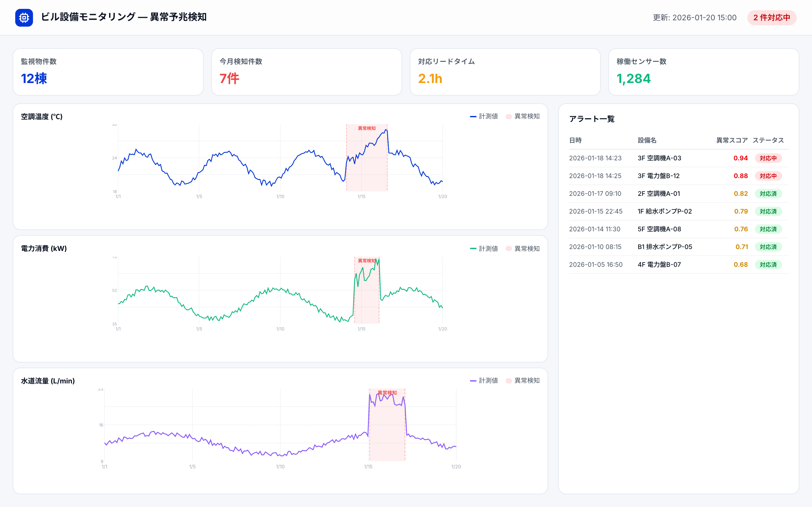This screenshot has width=812, height=507.
Task: Toggle the 異常検知 legend on 空調温度 chart
Action: (x=522, y=116)
